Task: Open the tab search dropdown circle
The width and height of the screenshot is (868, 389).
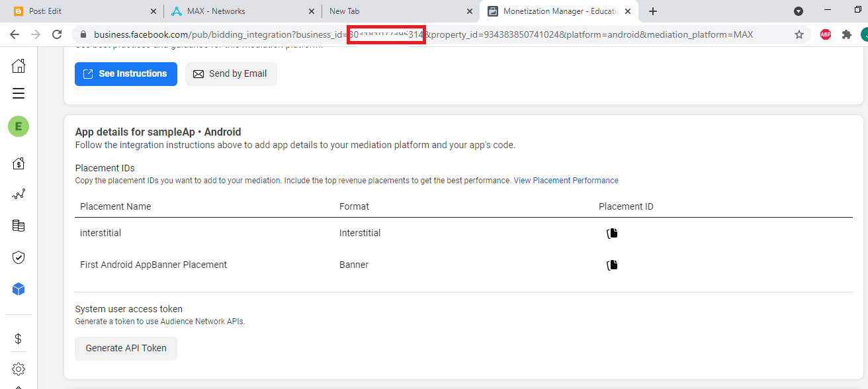Action: [799, 11]
